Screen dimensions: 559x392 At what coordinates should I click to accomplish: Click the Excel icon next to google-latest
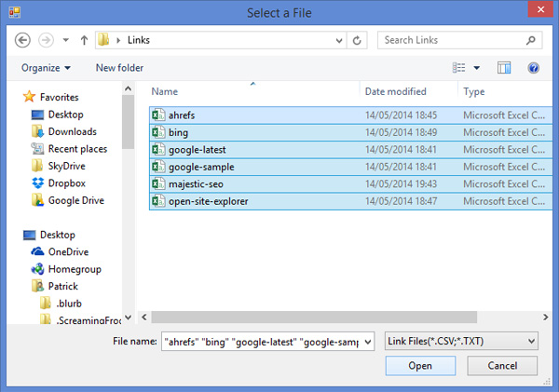[158, 149]
